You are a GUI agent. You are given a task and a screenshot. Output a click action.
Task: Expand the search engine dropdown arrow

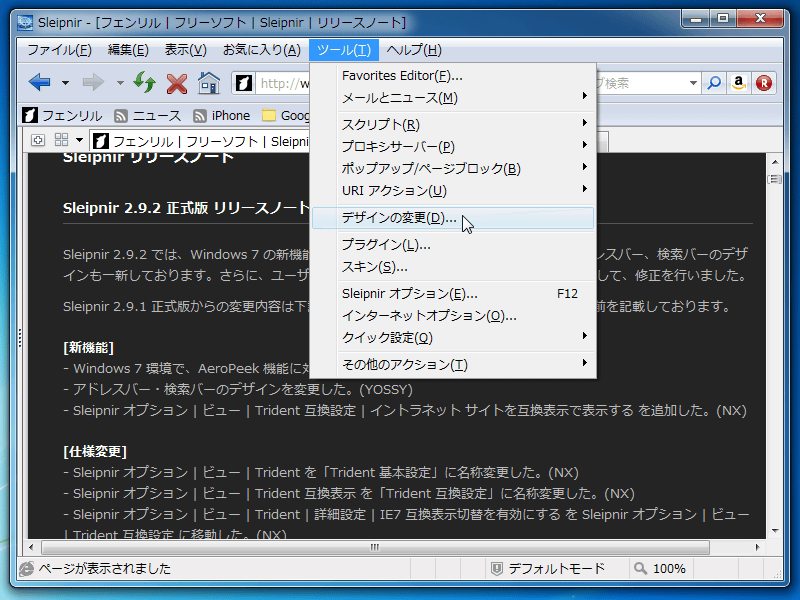(693, 83)
